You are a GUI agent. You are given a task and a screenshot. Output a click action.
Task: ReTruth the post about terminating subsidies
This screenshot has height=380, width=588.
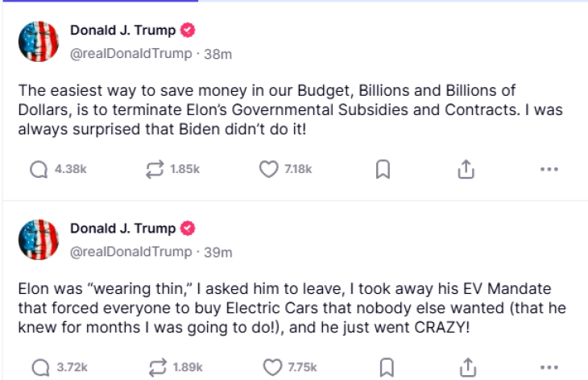pyautogui.click(x=155, y=170)
